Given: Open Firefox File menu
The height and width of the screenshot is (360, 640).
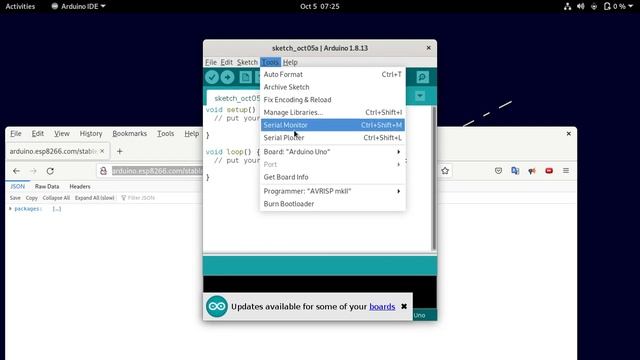Looking at the screenshot, I should [x=16, y=133].
